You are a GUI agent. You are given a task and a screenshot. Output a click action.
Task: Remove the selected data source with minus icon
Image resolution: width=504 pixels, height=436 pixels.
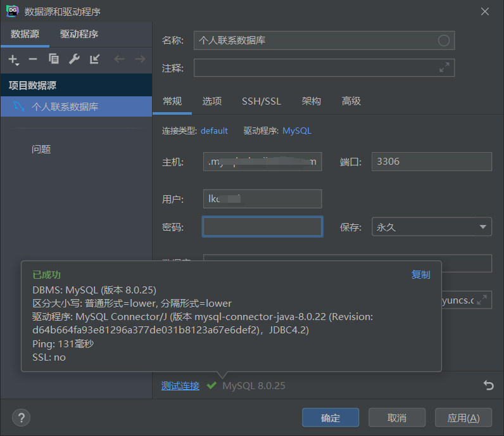[33, 59]
